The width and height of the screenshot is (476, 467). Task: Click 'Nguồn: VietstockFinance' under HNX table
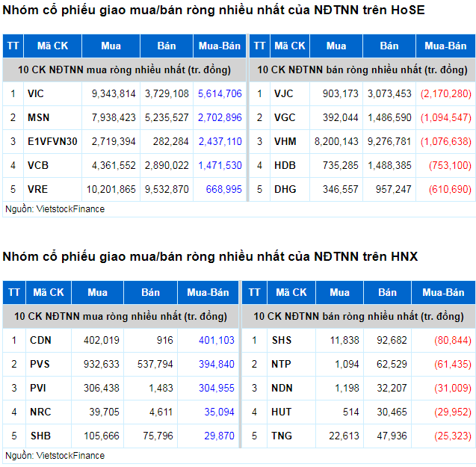point(55,456)
